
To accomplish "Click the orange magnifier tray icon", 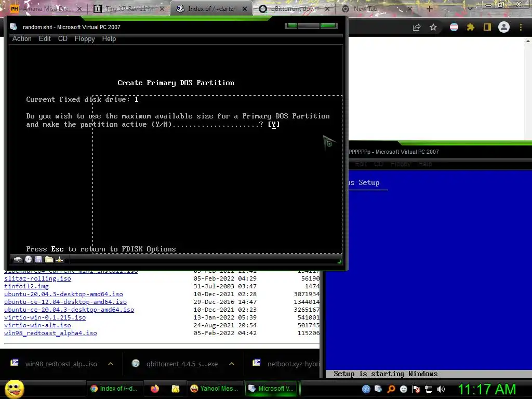I will coord(391,389).
